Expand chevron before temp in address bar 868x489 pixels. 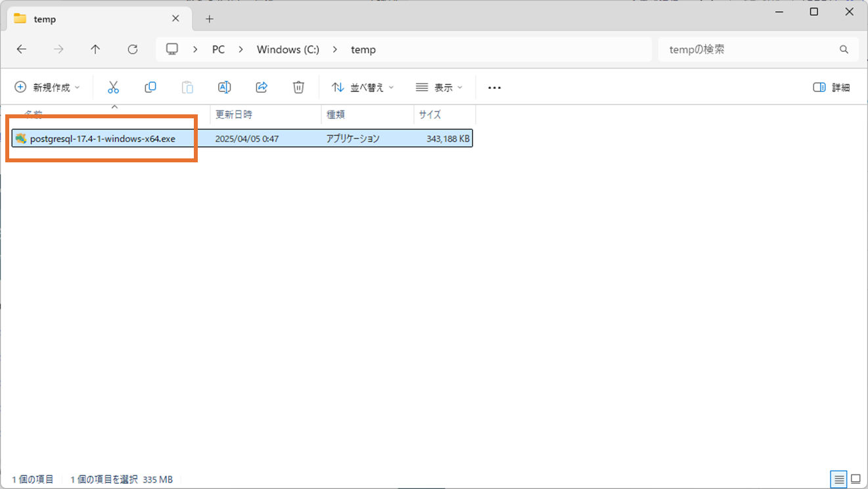click(x=335, y=49)
